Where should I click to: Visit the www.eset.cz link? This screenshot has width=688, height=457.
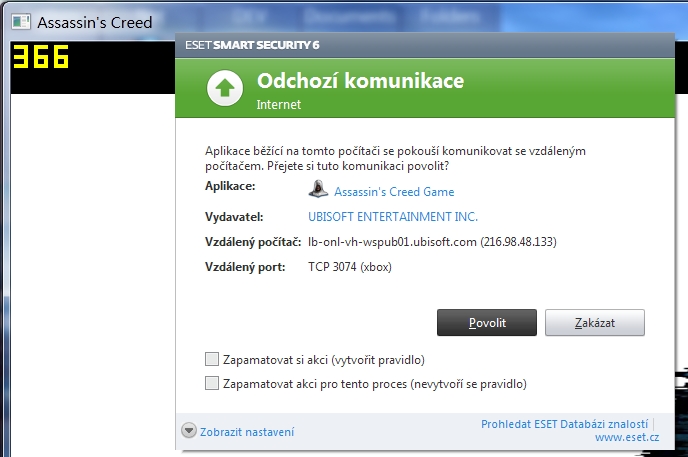pos(627,437)
